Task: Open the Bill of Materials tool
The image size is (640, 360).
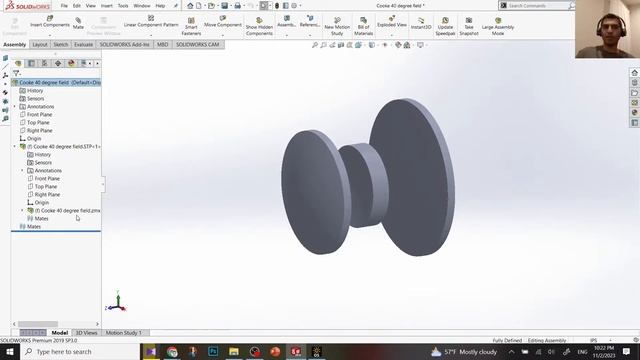Action: pyautogui.click(x=363, y=27)
